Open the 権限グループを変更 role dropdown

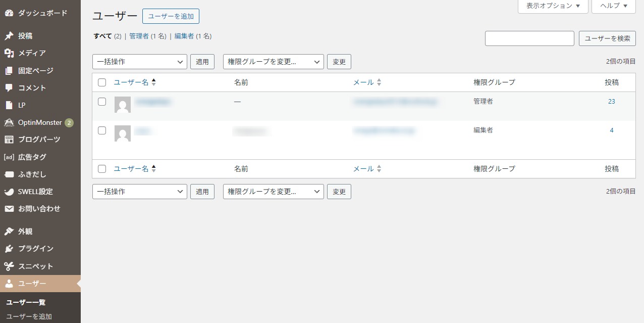[x=273, y=61]
